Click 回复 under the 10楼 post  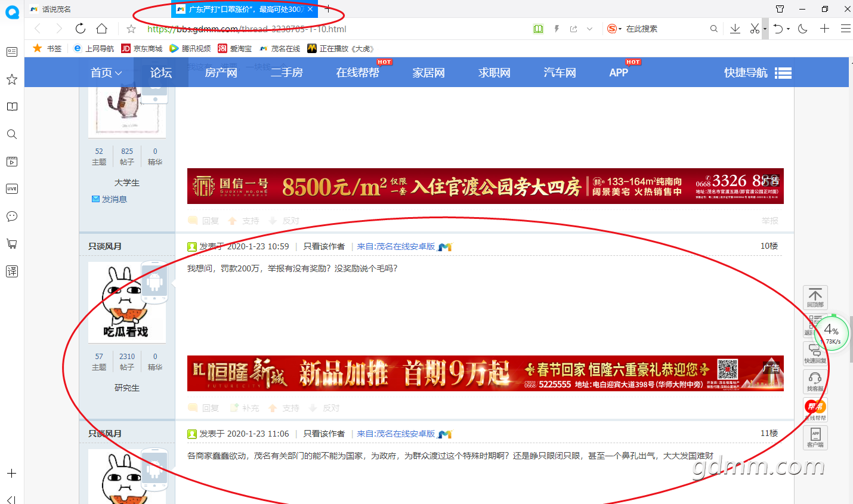coord(204,408)
